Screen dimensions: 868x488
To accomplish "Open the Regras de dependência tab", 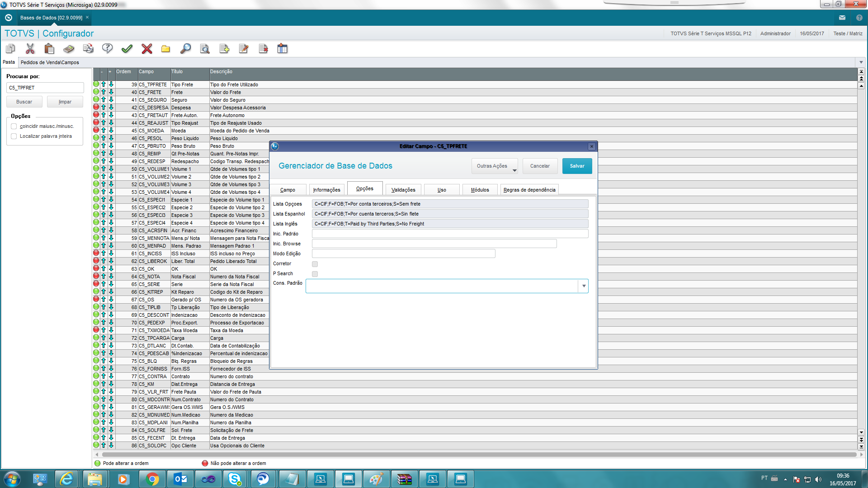I will pyautogui.click(x=529, y=190).
